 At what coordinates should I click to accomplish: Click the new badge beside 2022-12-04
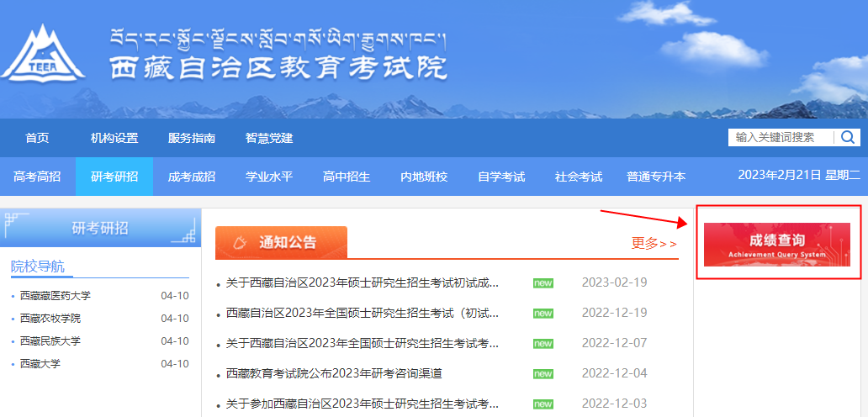(x=543, y=374)
